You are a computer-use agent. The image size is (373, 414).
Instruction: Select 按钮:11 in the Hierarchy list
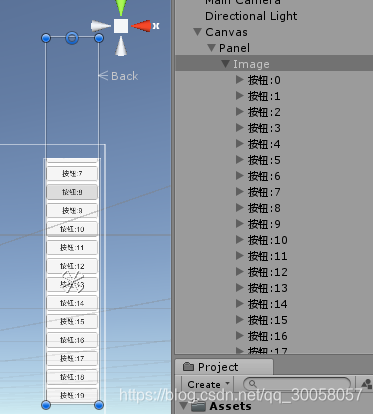(x=268, y=256)
